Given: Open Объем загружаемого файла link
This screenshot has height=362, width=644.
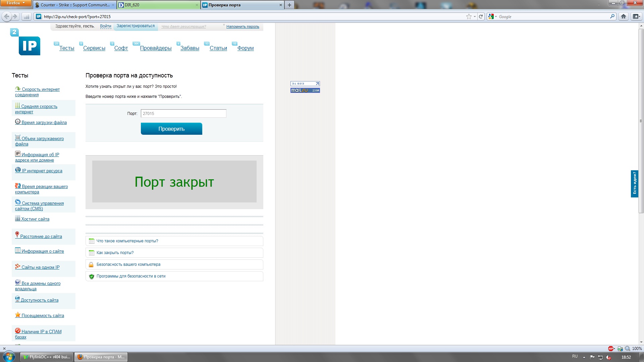Looking at the screenshot, I should 39,141.
